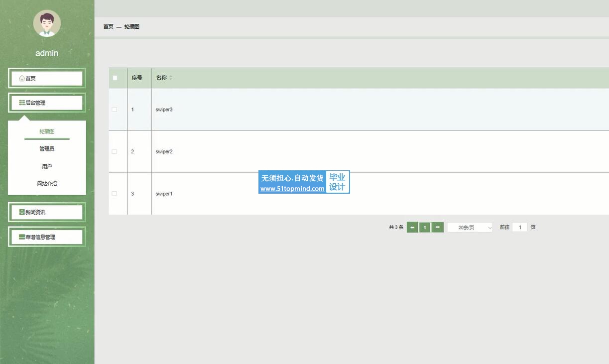The width and height of the screenshot is (609, 364).
Task: Open the 20条/页 page size dropdown
Action: coord(470,228)
